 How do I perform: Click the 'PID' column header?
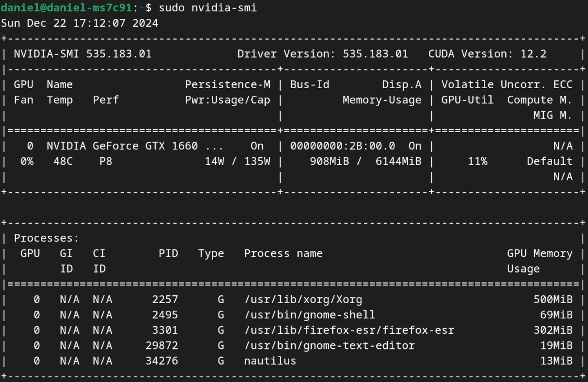(x=168, y=253)
